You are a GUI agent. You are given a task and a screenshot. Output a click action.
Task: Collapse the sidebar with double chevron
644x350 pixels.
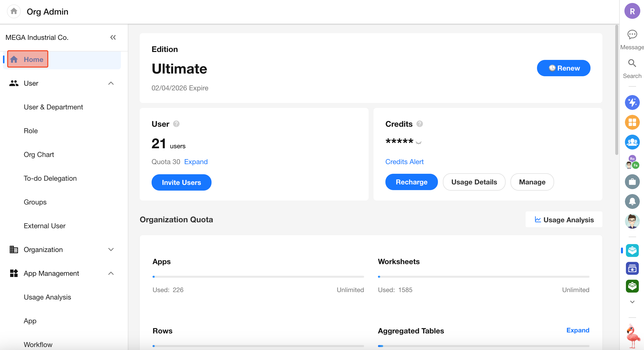coord(113,37)
